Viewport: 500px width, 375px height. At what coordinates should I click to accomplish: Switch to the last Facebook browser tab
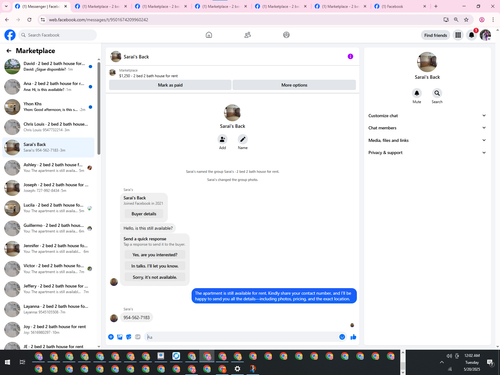pos(401,6)
